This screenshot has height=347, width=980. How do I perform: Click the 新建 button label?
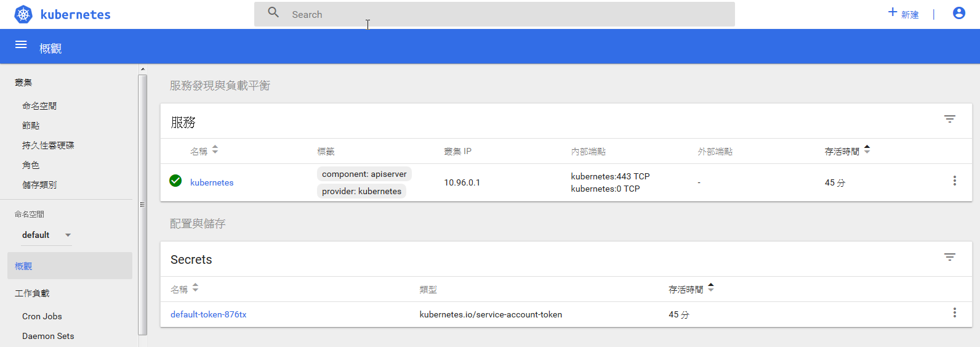(x=910, y=15)
